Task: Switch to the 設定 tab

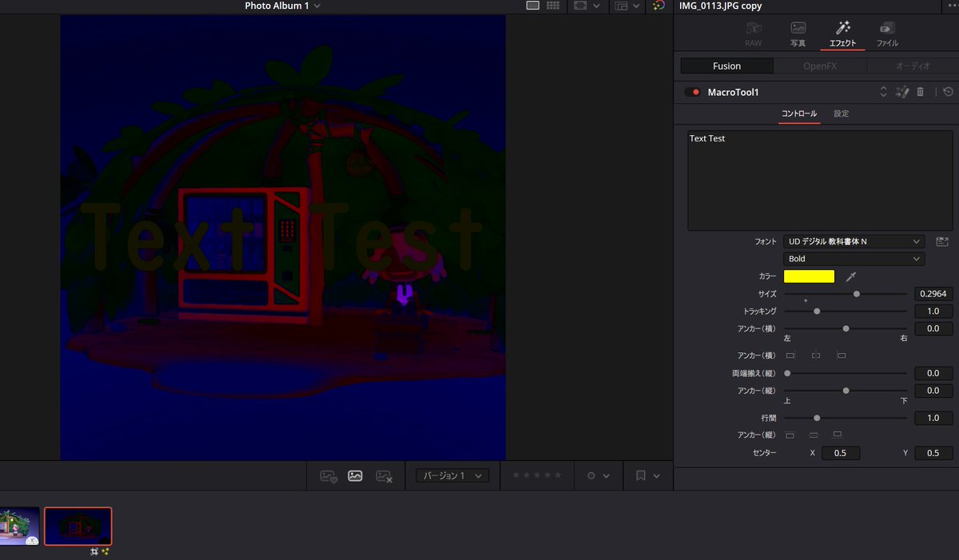Action: pos(842,113)
